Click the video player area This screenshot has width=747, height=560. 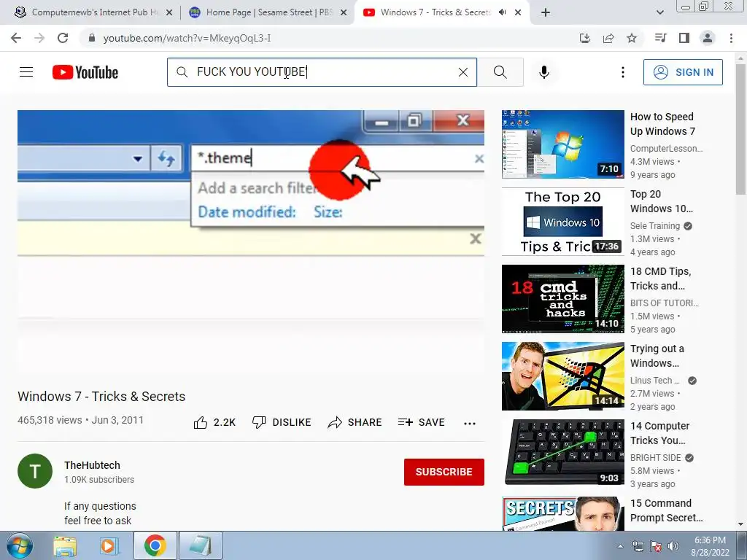click(251, 241)
